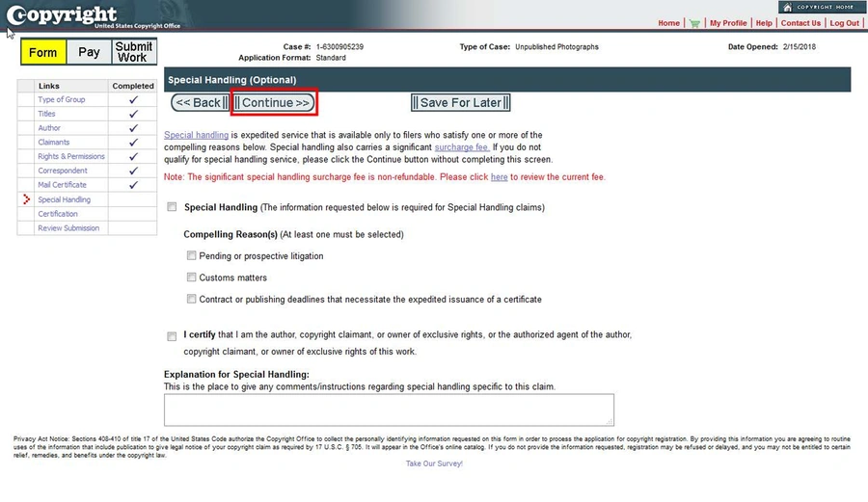Open the Special handling hyperlink in the description
The width and height of the screenshot is (868, 502).
(x=196, y=135)
